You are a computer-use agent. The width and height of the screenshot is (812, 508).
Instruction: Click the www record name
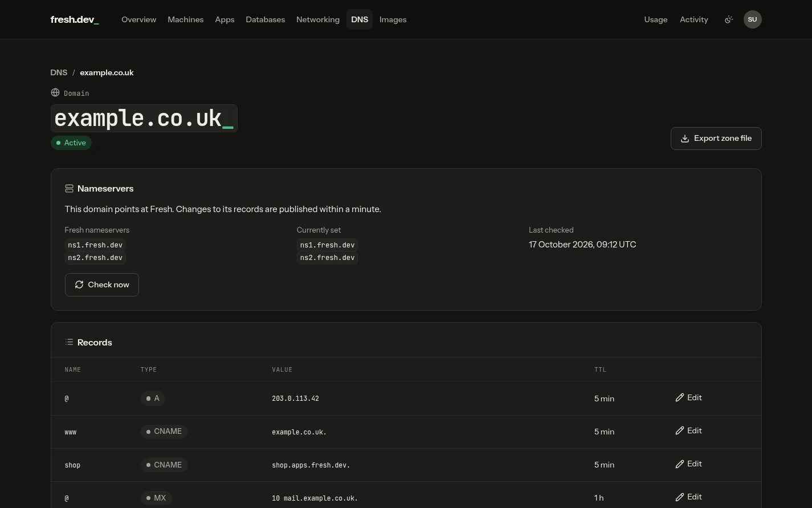71,432
